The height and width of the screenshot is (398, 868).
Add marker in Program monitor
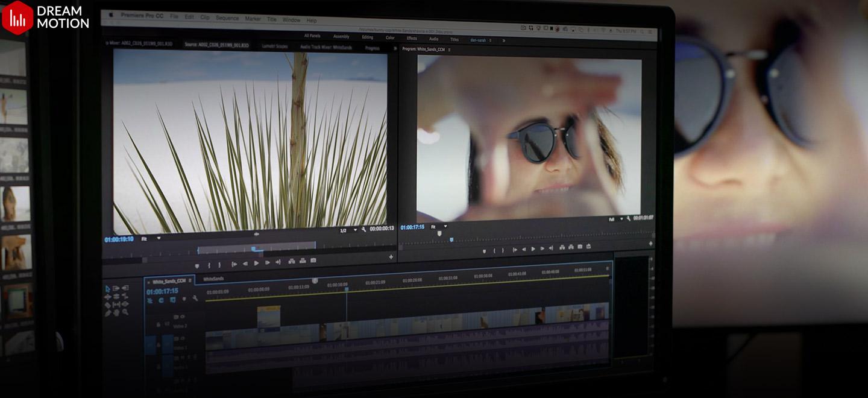pyautogui.click(x=483, y=250)
